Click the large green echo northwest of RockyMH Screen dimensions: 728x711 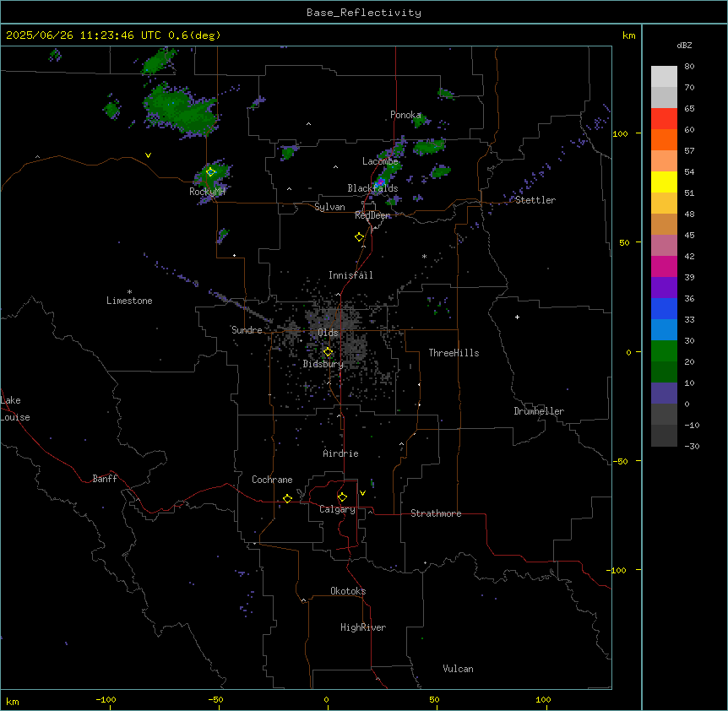180,111
